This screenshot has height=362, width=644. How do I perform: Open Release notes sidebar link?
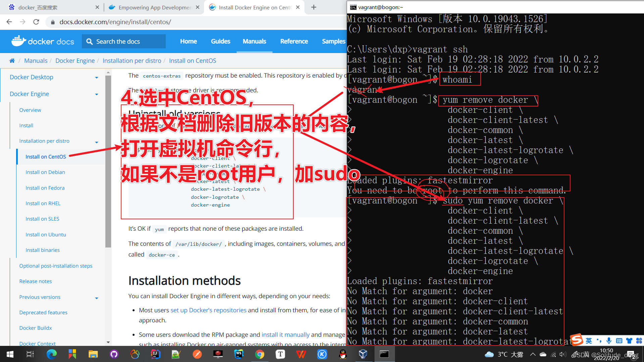point(36,281)
